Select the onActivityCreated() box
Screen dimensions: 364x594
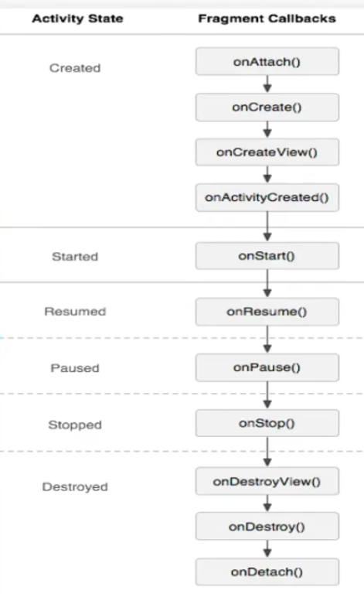(267, 197)
